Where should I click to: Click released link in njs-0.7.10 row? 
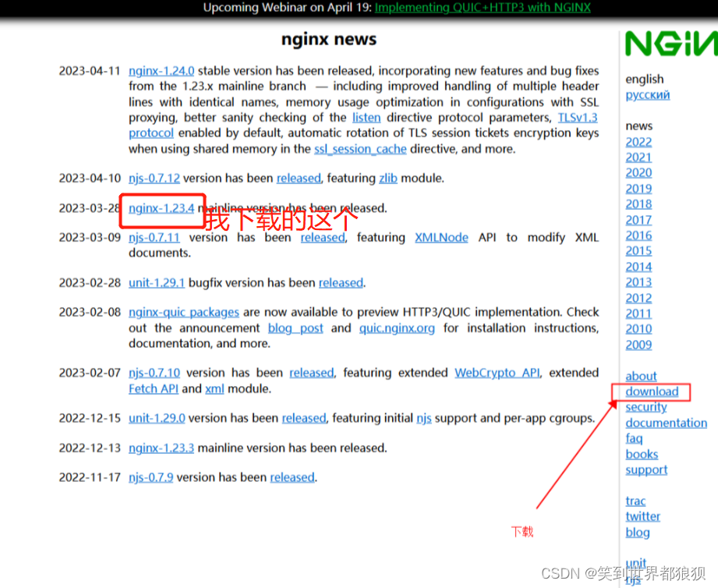[x=311, y=373]
